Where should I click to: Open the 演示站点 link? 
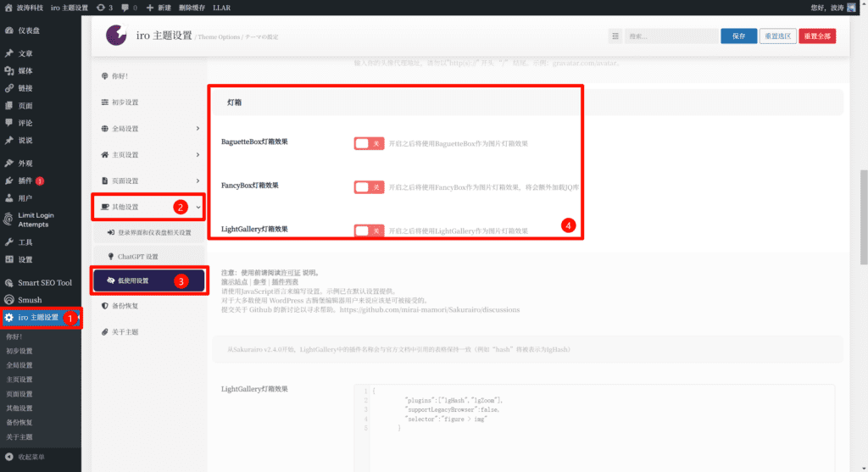pos(234,281)
